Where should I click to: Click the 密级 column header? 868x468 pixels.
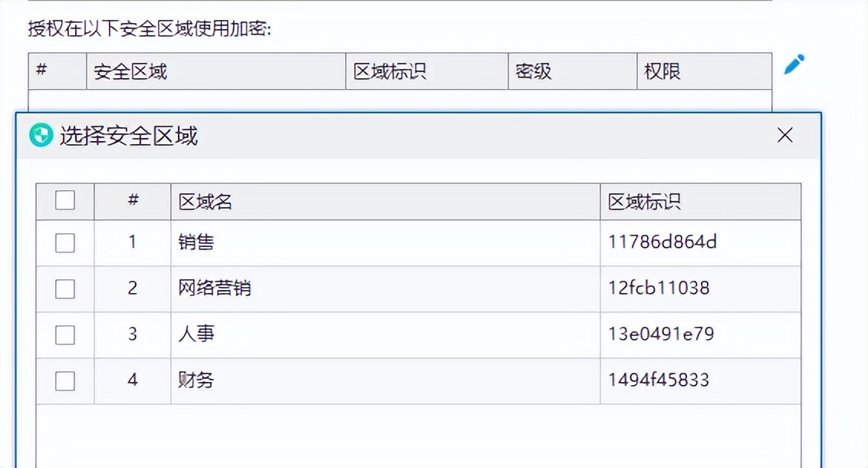pos(572,71)
